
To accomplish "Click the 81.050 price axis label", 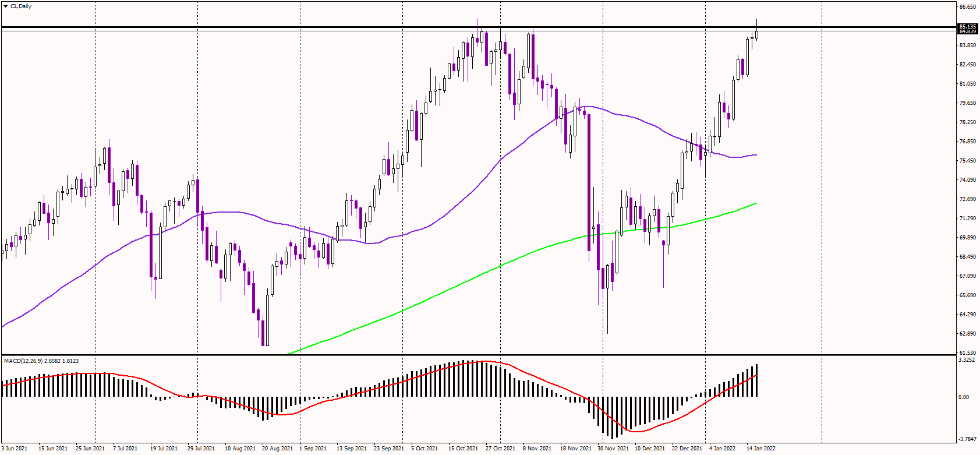I will point(967,84).
